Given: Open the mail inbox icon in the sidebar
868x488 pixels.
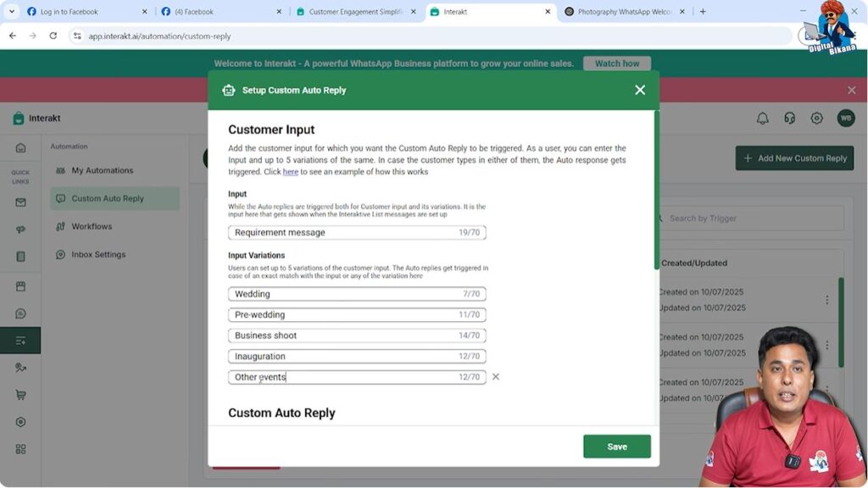Looking at the screenshot, I should coord(20,202).
